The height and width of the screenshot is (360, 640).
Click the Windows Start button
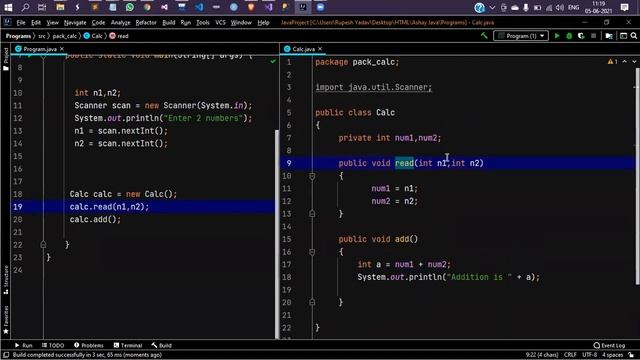(x=8, y=7)
